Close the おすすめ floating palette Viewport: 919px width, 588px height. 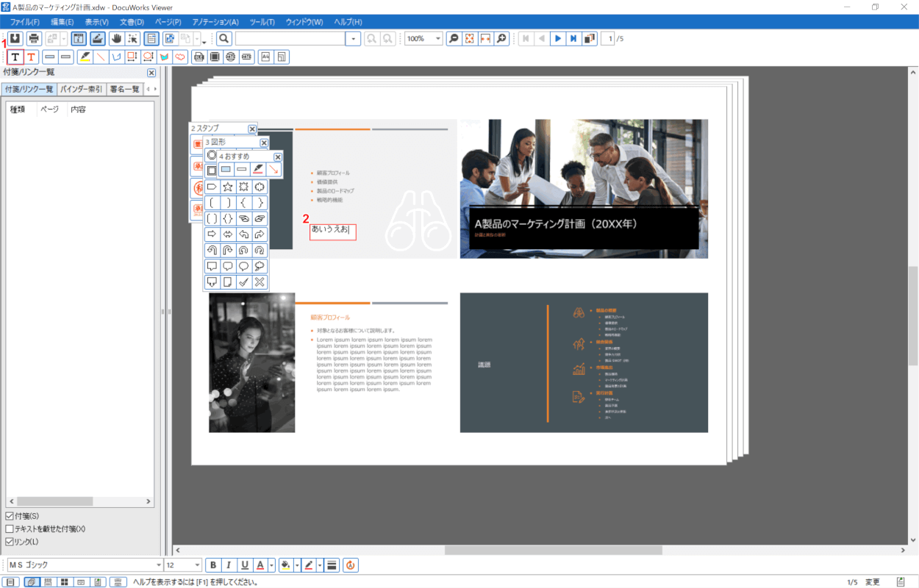(x=278, y=157)
